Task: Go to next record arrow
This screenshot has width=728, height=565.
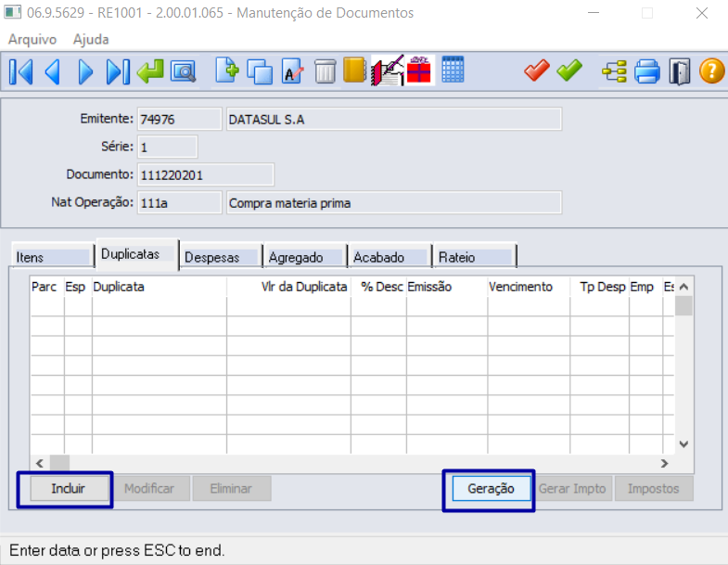Action: [x=85, y=71]
